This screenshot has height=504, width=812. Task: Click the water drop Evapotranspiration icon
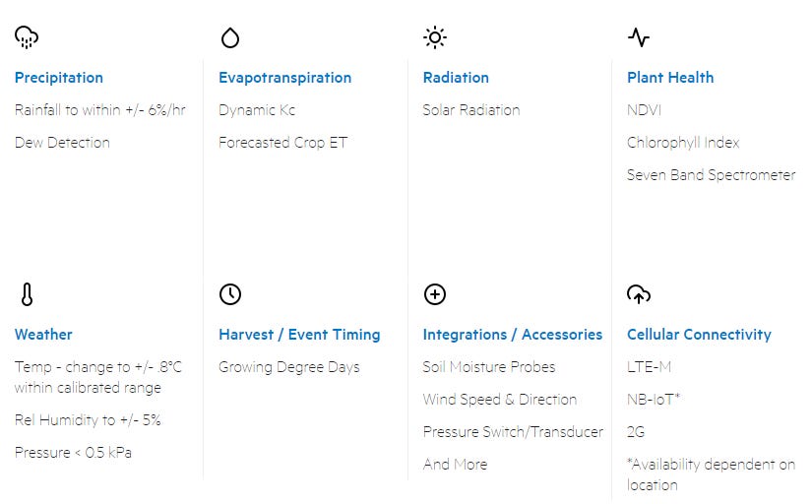click(230, 37)
